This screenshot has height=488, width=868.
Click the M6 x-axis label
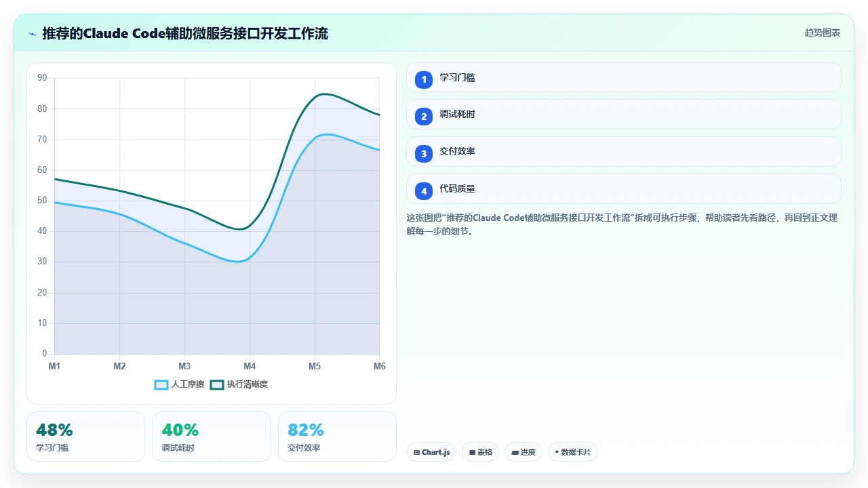[380, 367]
